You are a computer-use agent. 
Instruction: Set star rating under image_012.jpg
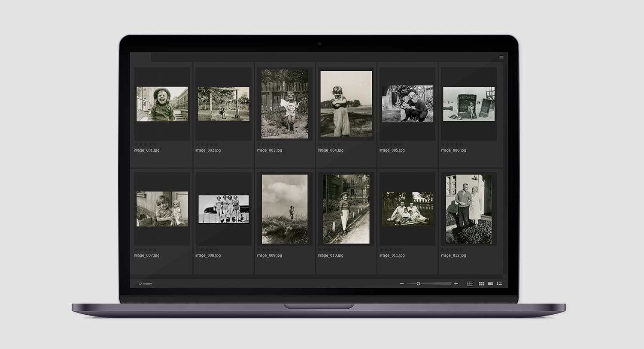click(x=452, y=250)
